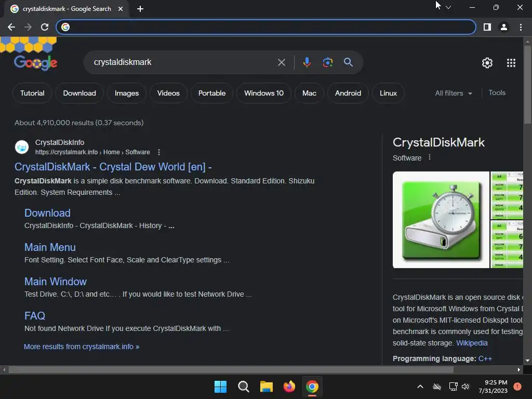Image resolution: width=532 pixels, height=399 pixels.
Task: Select the Portable filter chip
Action: coord(212,94)
